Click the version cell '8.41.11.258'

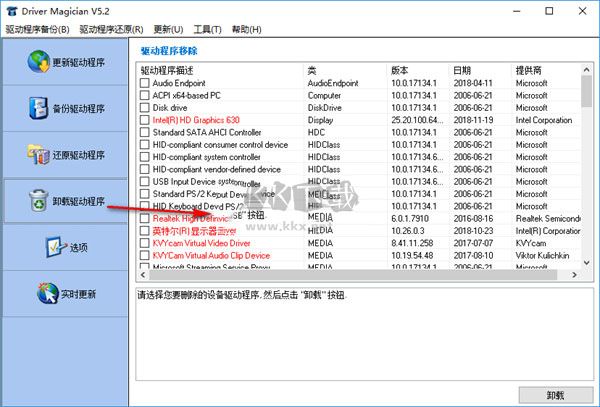click(412, 243)
